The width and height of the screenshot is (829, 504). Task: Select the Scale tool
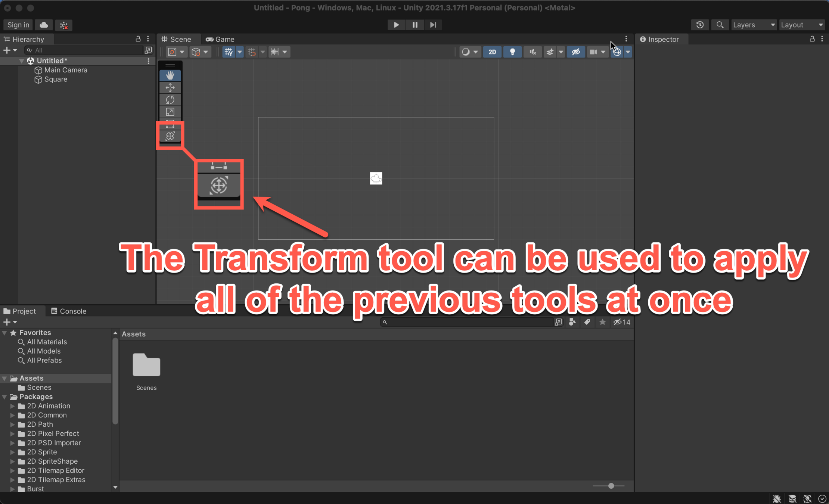coord(170,112)
